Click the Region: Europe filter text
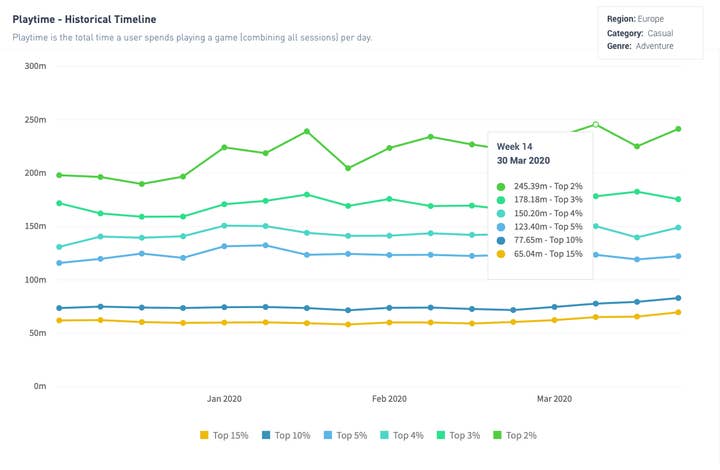This screenshot has width=720, height=470. click(635, 19)
